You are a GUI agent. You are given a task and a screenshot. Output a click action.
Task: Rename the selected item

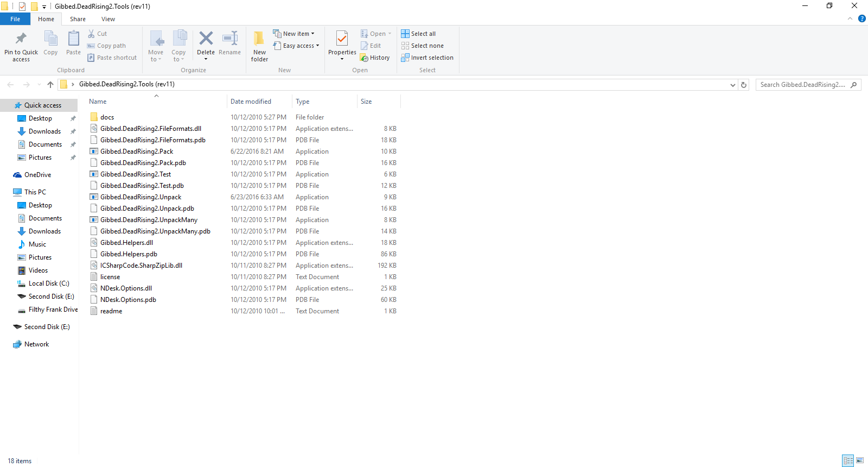click(x=229, y=43)
